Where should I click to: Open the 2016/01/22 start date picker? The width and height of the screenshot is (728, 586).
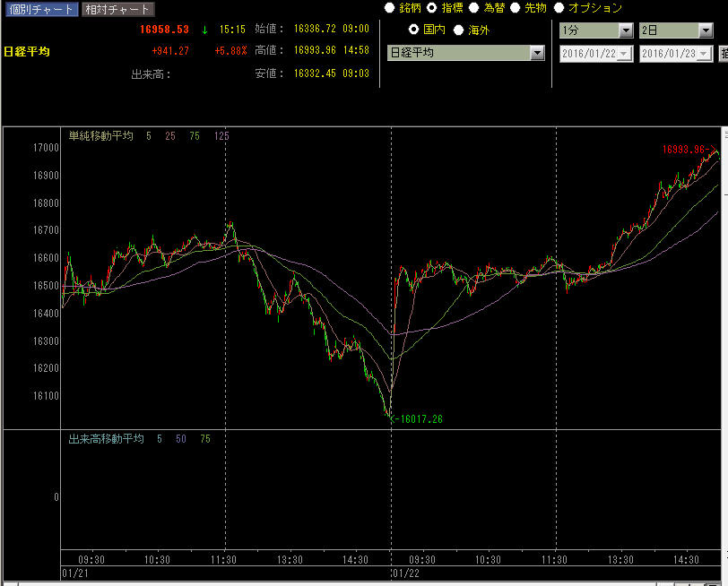[625, 54]
